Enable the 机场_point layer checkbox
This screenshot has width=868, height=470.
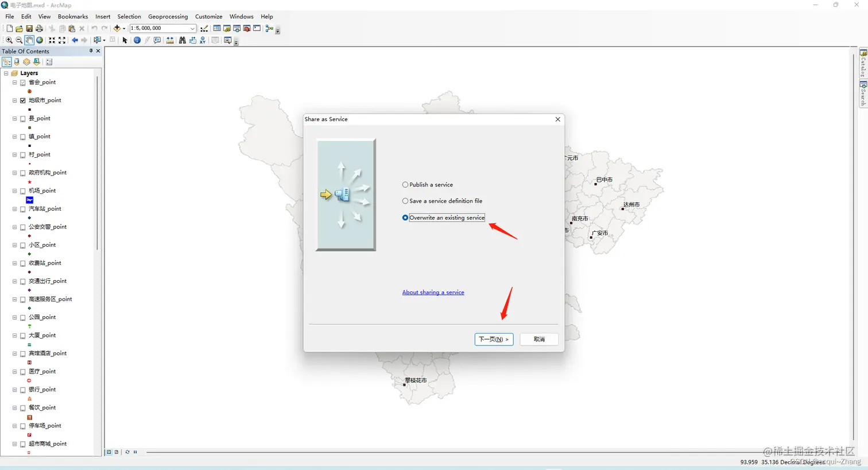click(23, 191)
